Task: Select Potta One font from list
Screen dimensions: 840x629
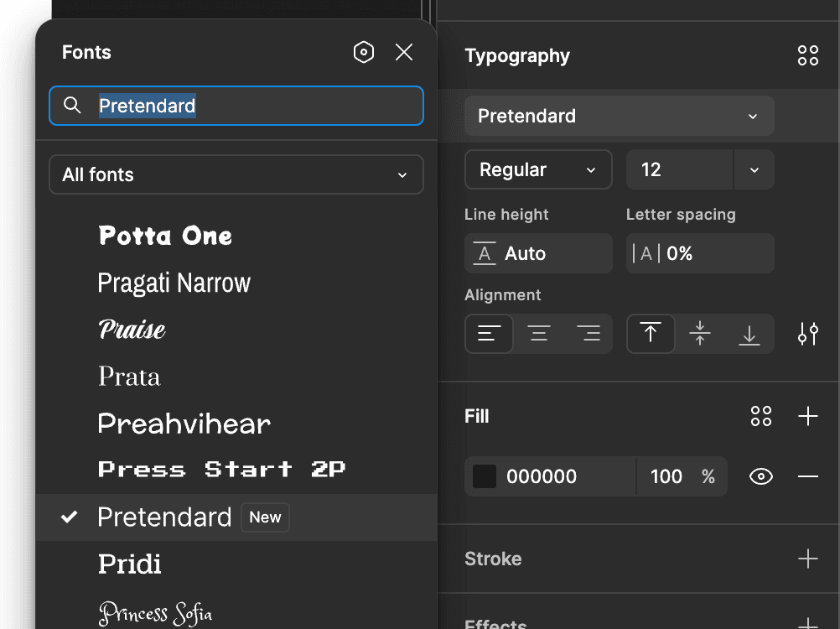Action: pos(165,236)
